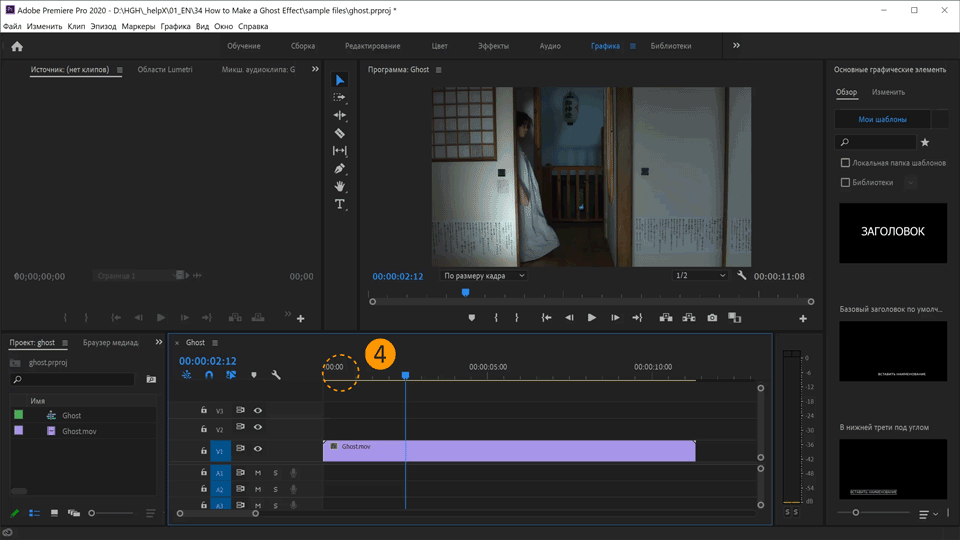This screenshot has height=540, width=960.
Task: Open timeline display settings wrench
Action: [x=276, y=375]
